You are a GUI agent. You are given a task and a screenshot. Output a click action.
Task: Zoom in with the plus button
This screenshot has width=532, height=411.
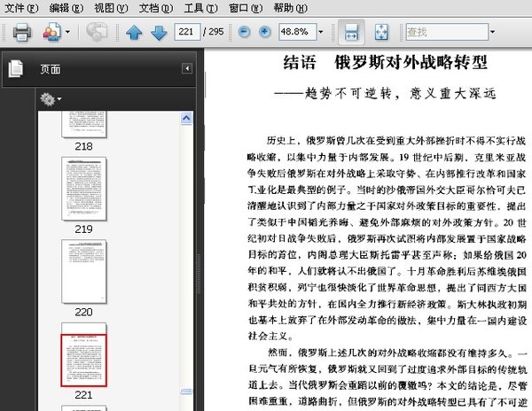(264, 32)
